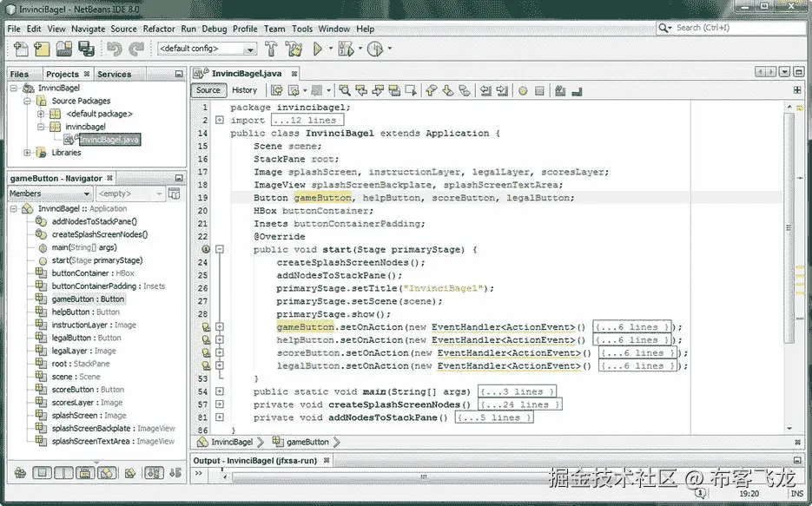The width and height of the screenshot is (812, 506).
Task: Click the Uncomment icon in editor toolbar
Action: pos(577,91)
